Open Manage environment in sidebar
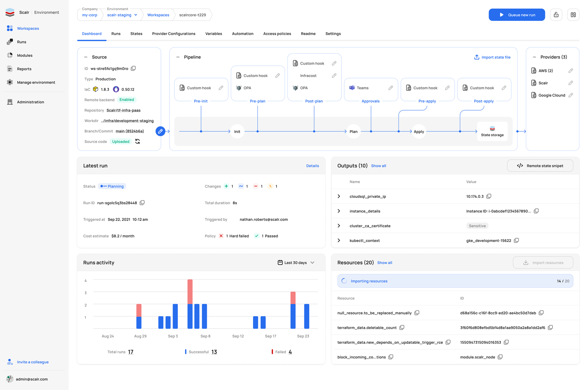588x390 pixels. [36, 82]
